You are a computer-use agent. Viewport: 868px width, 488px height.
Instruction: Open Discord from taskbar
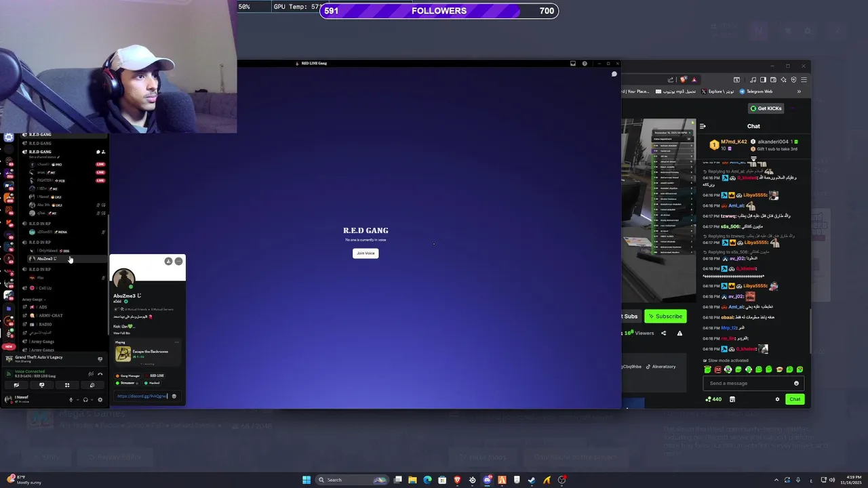487,480
